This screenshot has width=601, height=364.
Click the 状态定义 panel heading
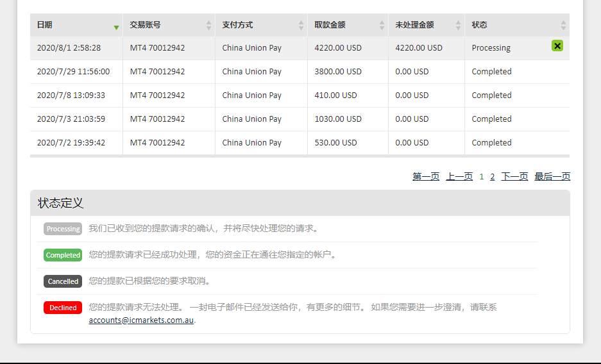(60, 203)
